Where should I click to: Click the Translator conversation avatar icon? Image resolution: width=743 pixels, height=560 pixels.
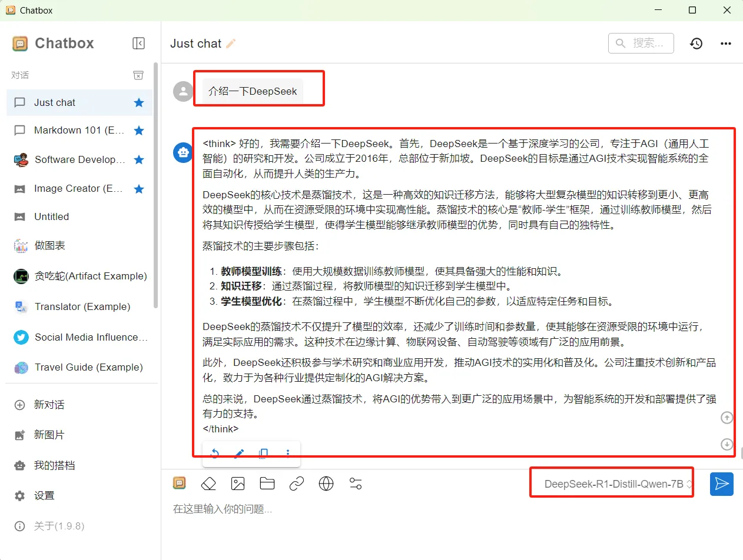coord(21,306)
